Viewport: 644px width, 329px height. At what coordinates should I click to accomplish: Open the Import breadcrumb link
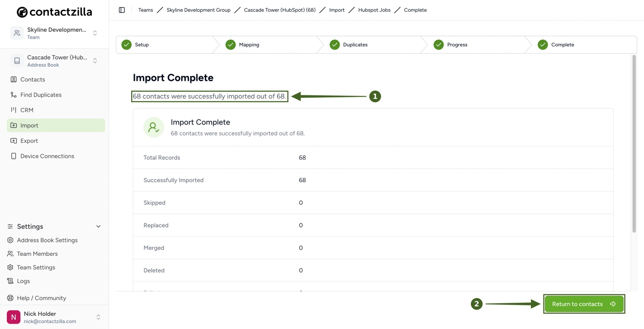click(337, 10)
